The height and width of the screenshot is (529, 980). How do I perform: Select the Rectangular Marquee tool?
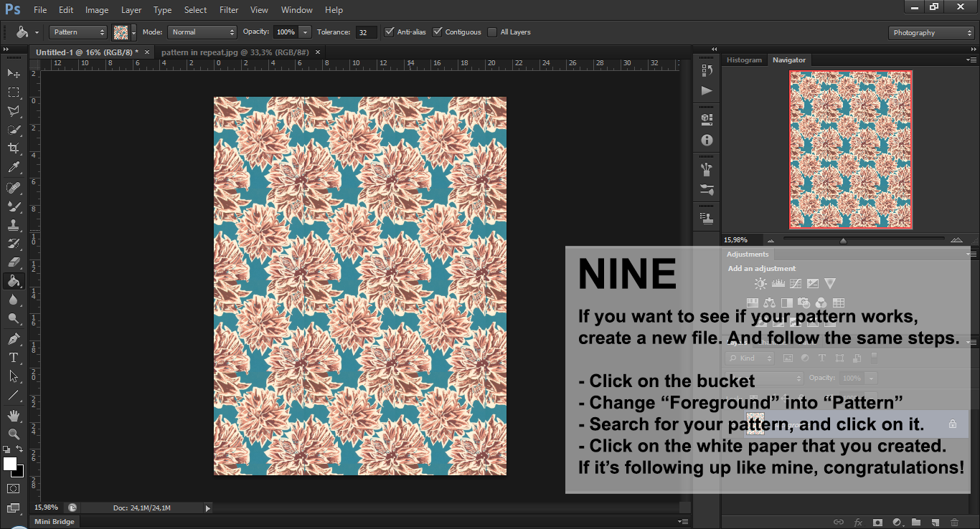click(x=13, y=92)
